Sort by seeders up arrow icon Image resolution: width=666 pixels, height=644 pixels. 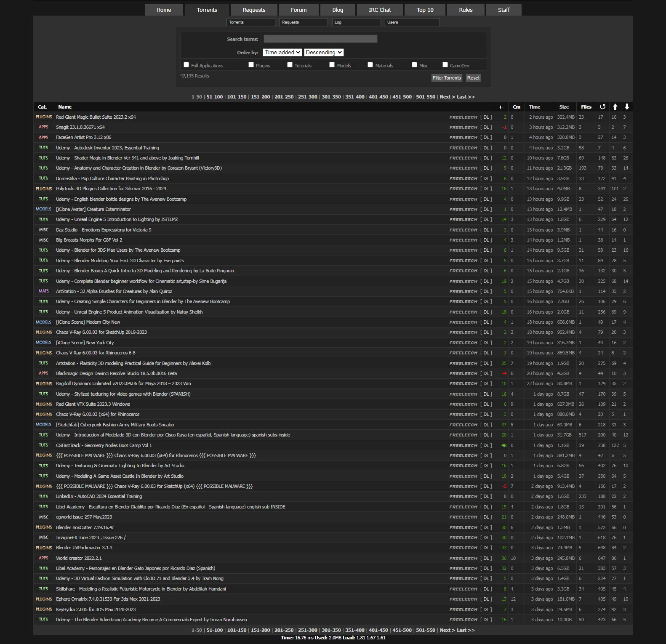click(x=615, y=107)
